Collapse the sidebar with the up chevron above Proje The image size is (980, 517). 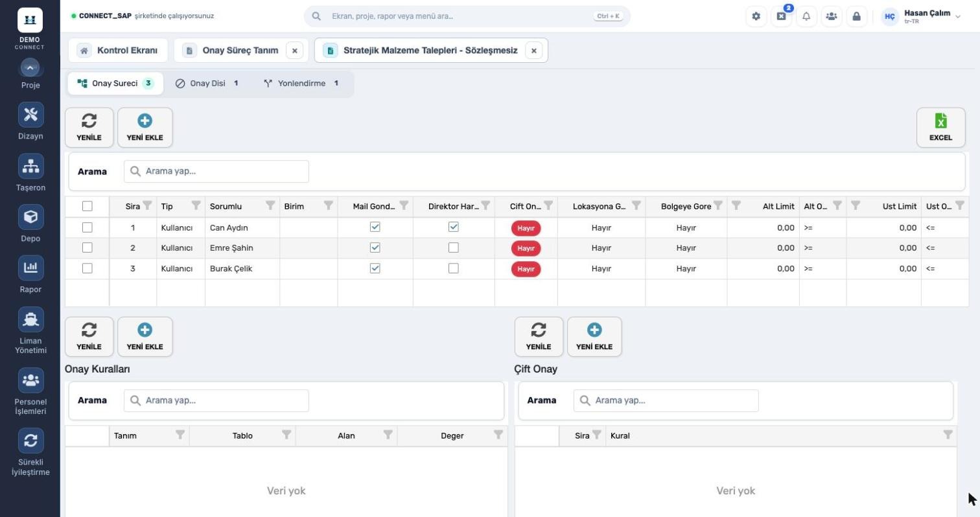[x=30, y=67]
